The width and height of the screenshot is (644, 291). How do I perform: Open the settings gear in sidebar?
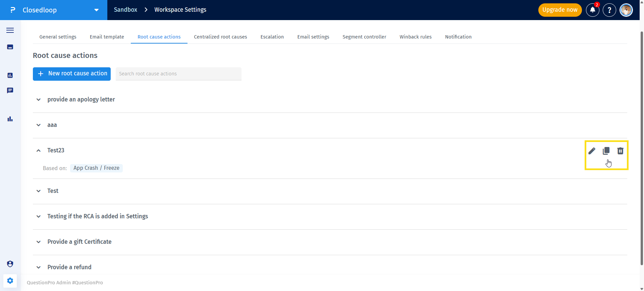tap(10, 281)
